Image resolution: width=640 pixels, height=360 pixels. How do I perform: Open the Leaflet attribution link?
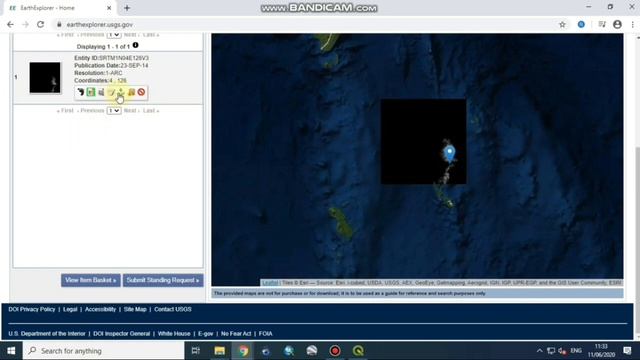point(270,283)
